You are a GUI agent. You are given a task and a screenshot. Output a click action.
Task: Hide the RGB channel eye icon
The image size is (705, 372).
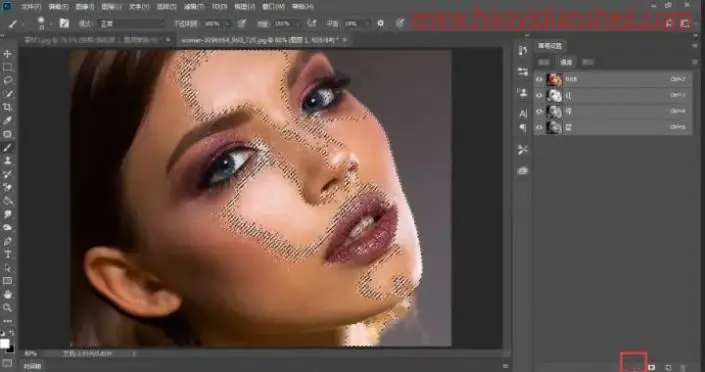pos(539,80)
